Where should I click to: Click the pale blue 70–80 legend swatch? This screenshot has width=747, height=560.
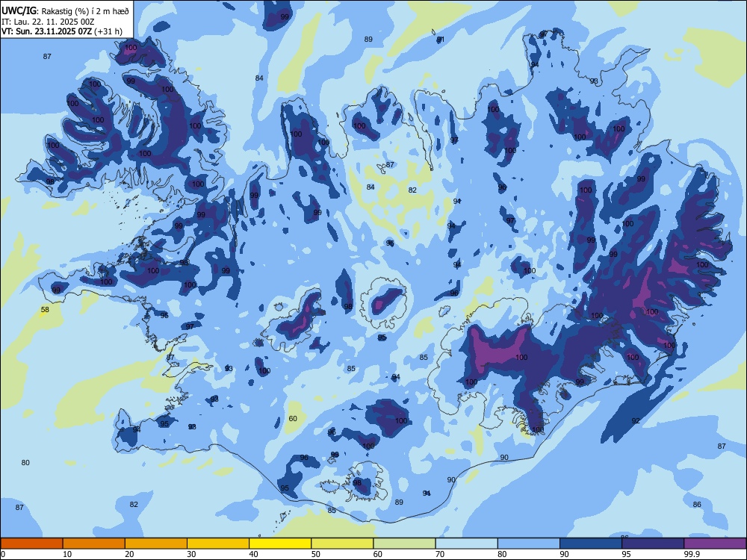click(467, 544)
